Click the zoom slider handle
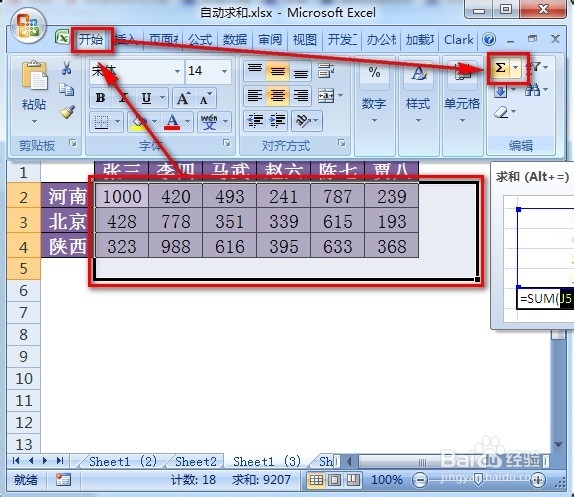The height and width of the screenshot is (497, 574). click(478, 480)
